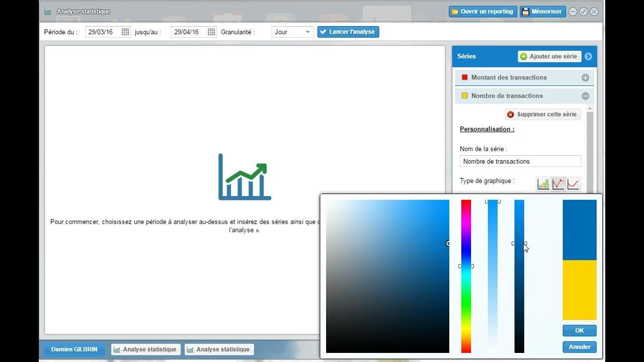Click the new blue color preview
Viewport: 644px width, 362px height.
[x=580, y=230]
